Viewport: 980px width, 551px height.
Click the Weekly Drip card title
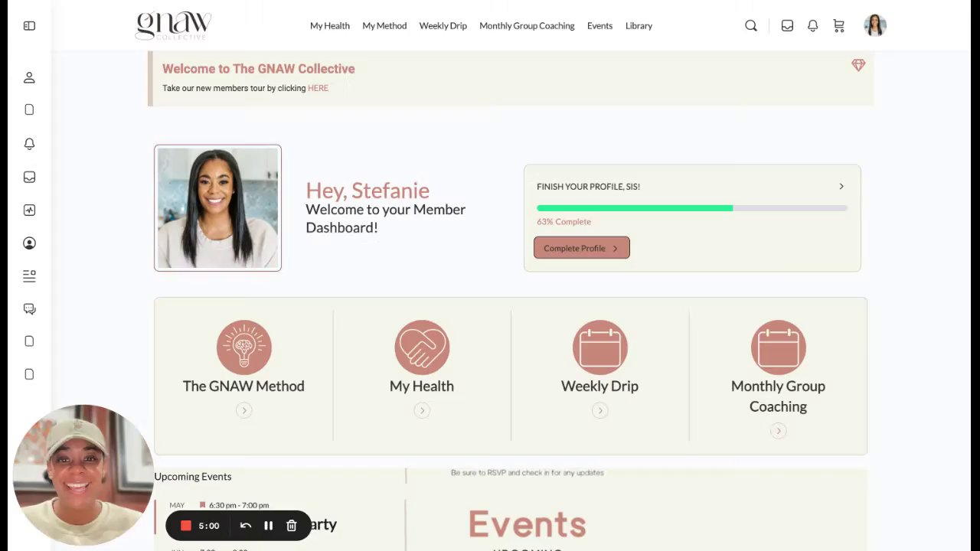click(599, 386)
